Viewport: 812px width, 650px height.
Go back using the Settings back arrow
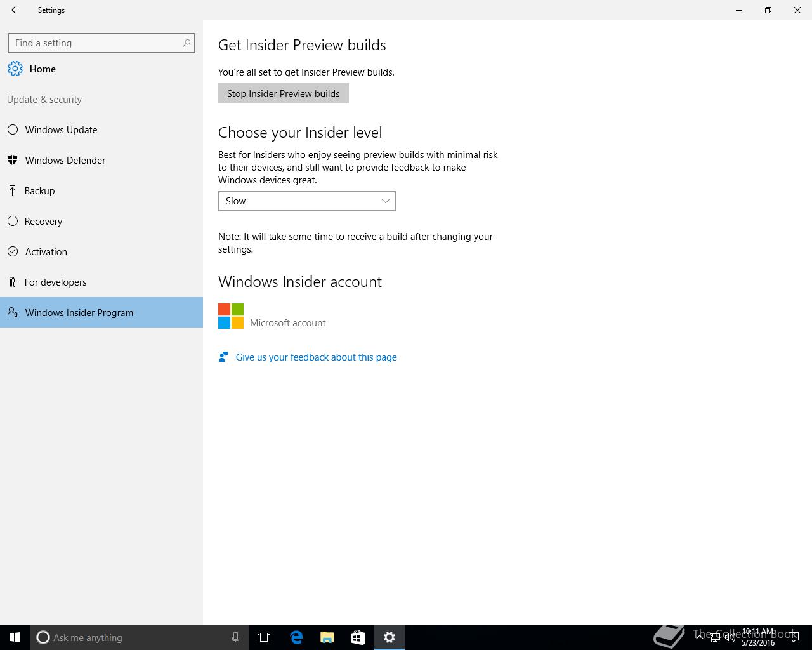[15, 10]
